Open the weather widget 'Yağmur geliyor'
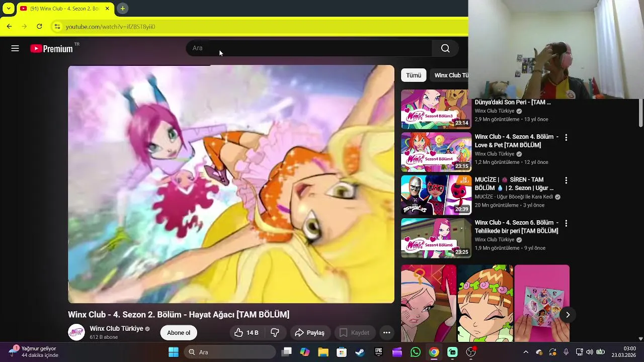 tap(33, 352)
